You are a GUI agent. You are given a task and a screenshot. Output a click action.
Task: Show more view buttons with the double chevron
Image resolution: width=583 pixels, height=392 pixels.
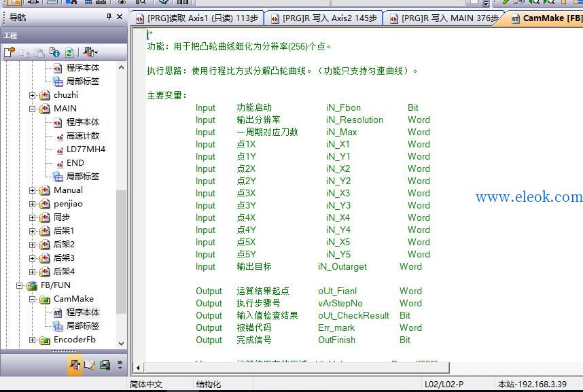(x=120, y=364)
